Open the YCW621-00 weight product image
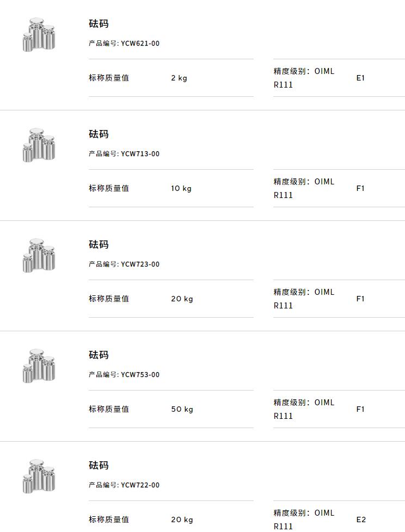The height and width of the screenshot is (532, 405). click(39, 35)
